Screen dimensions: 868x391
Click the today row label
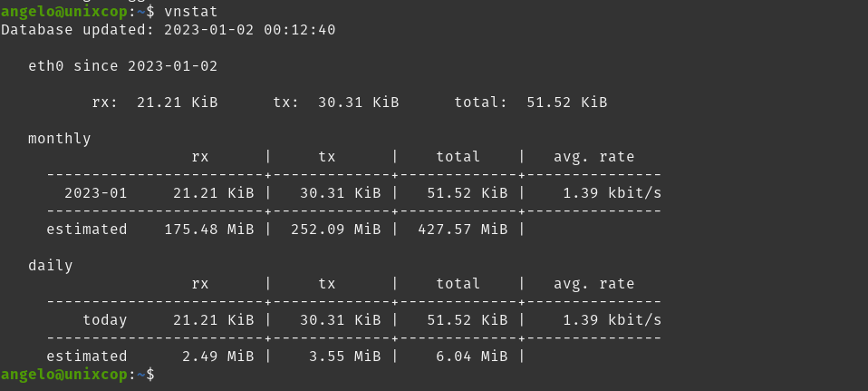click(104, 320)
